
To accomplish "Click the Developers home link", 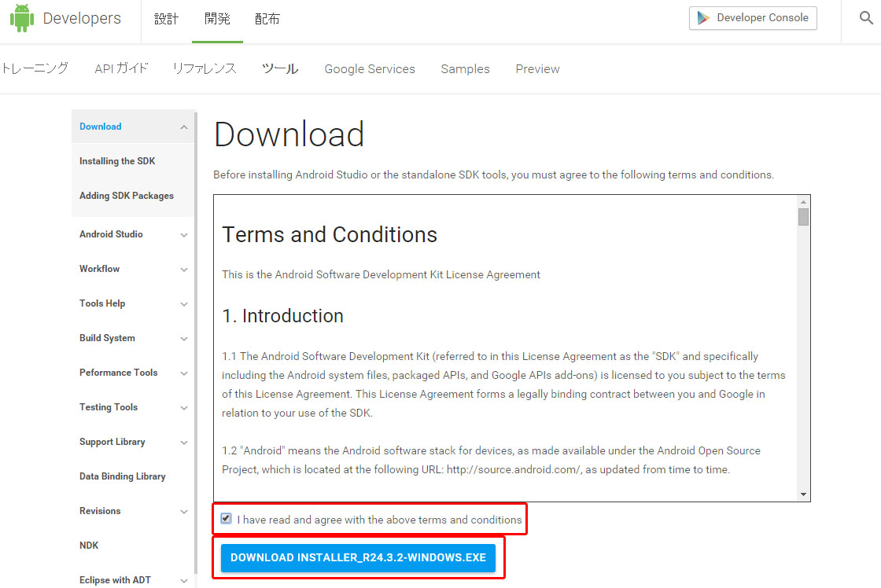I will point(82,18).
